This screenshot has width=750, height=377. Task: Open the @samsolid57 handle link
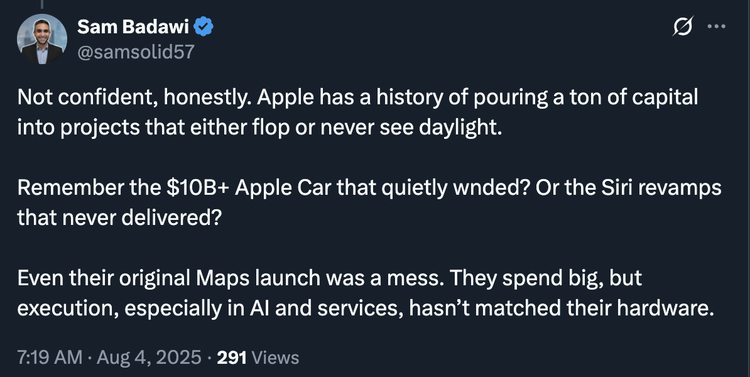coord(136,52)
